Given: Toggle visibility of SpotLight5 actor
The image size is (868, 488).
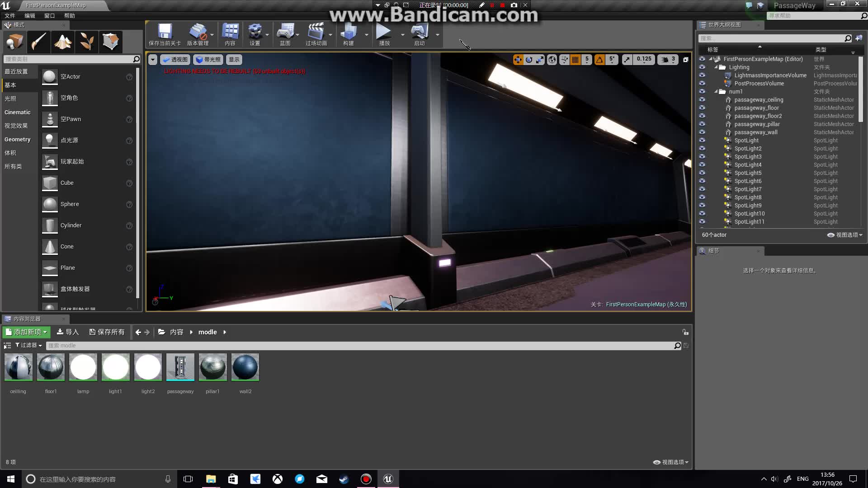Looking at the screenshot, I should (702, 173).
